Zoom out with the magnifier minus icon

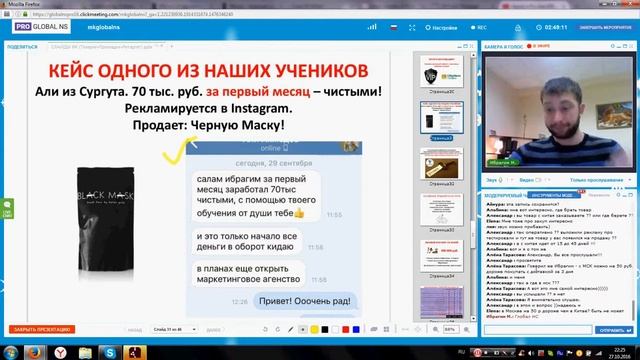(x=436, y=329)
